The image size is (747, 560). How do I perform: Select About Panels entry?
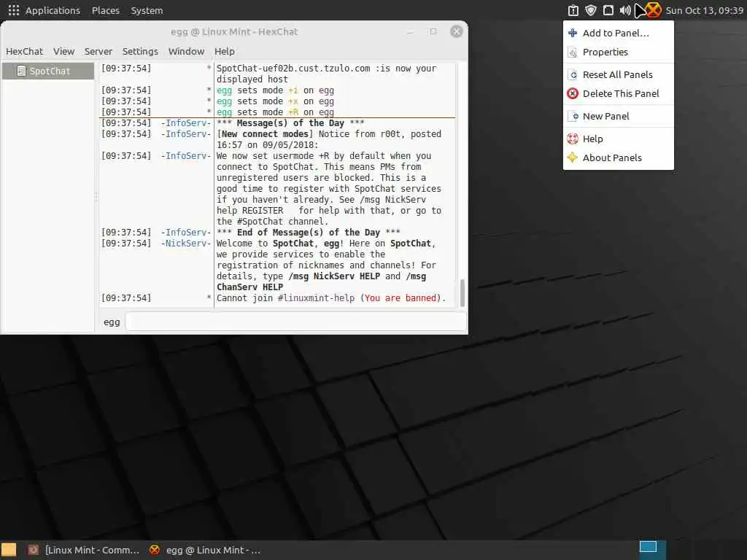pyautogui.click(x=619, y=157)
